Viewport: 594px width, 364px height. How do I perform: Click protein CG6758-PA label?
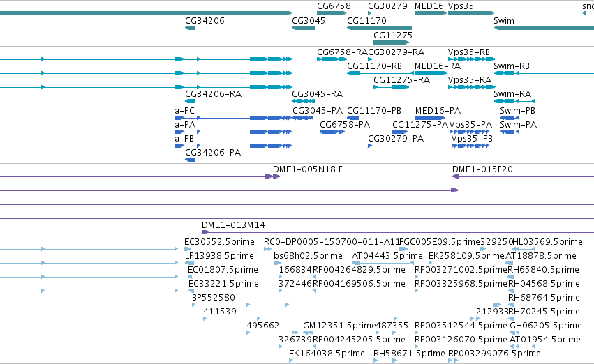tap(345, 126)
